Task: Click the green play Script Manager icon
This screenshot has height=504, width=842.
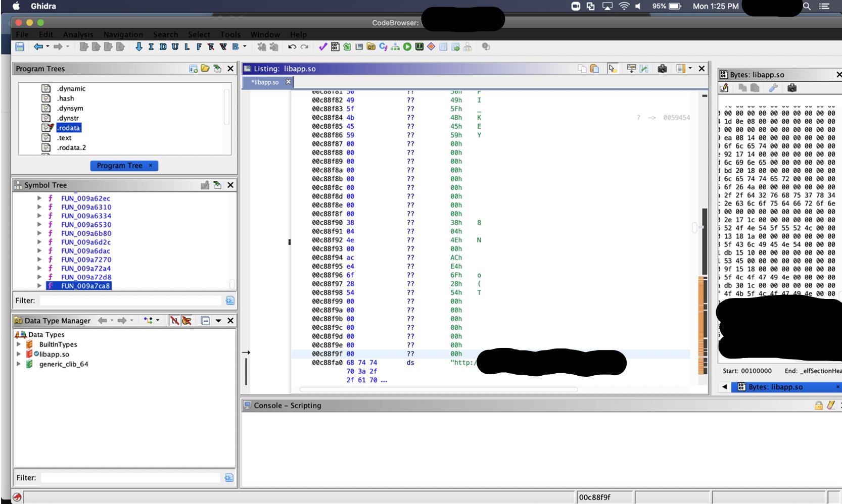Action: 407,47
